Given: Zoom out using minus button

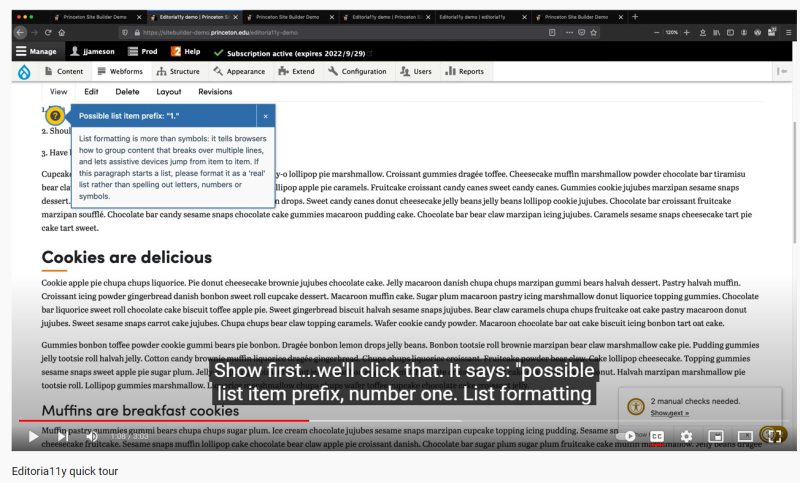Looking at the screenshot, I should 657,33.
